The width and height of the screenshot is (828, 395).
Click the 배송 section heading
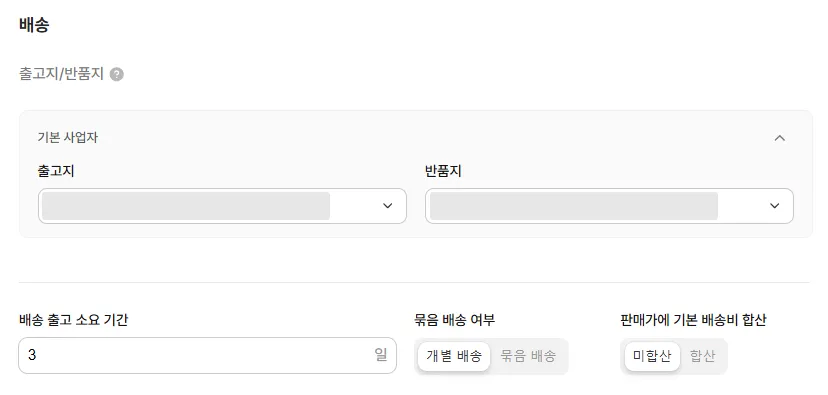34,25
